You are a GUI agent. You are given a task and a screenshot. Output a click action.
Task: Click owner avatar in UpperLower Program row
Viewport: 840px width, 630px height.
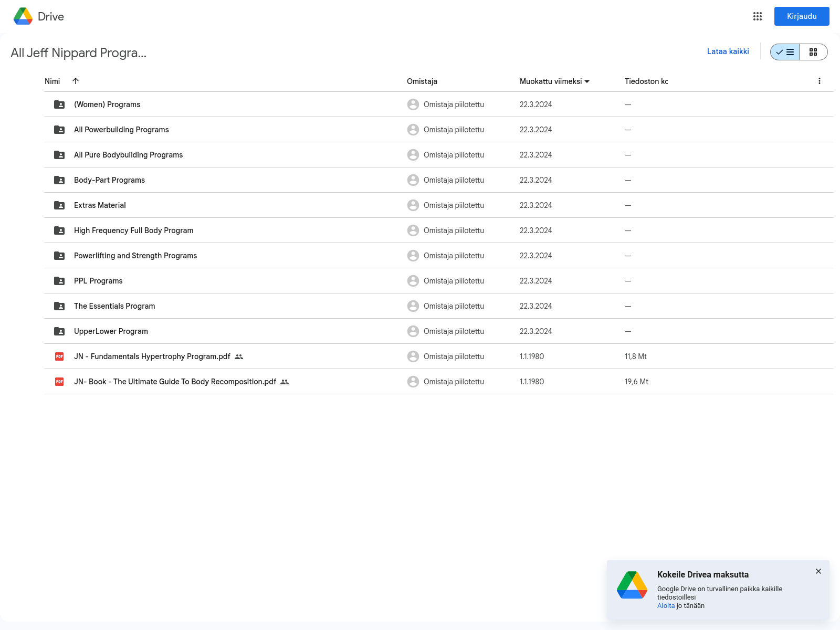pos(413,331)
